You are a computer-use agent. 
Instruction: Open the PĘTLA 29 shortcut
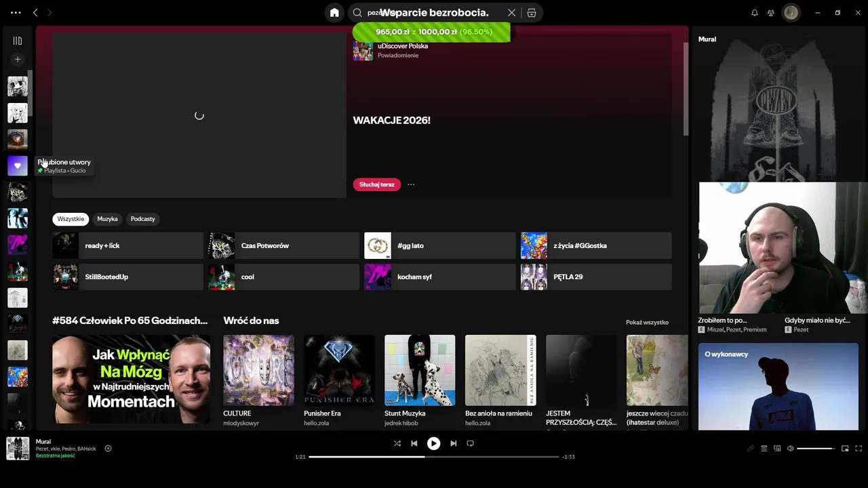point(596,277)
